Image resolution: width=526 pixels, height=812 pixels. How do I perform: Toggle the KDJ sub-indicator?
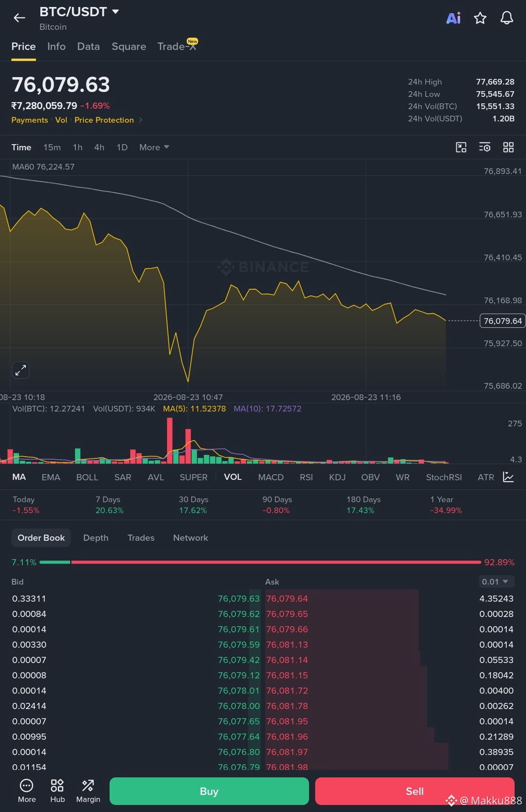(x=338, y=477)
